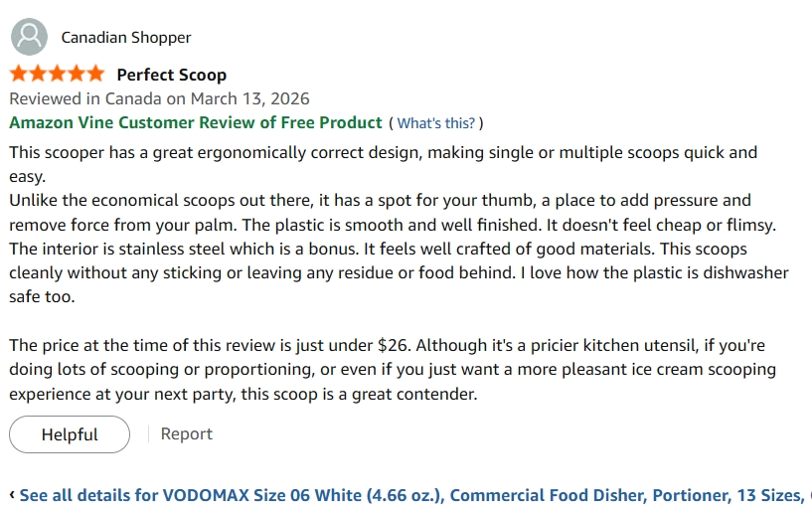Open the Perfect Scoop review title
Image resolution: width=812 pixels, height=512 pixels.
171,75
